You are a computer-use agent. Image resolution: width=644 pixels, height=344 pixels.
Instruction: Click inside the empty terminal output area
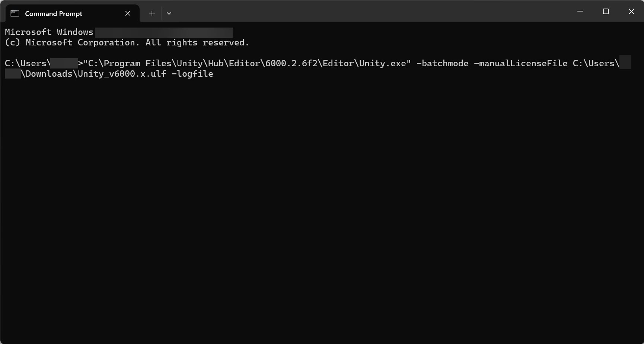pyautogui.click(x=298, y=186)
